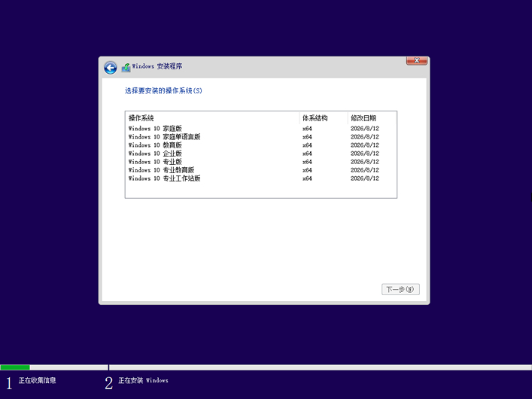Image resolution: width=532 pixels, height=399 pixels.
Task: Click the green installation progress bar
Action: (15, 367)
